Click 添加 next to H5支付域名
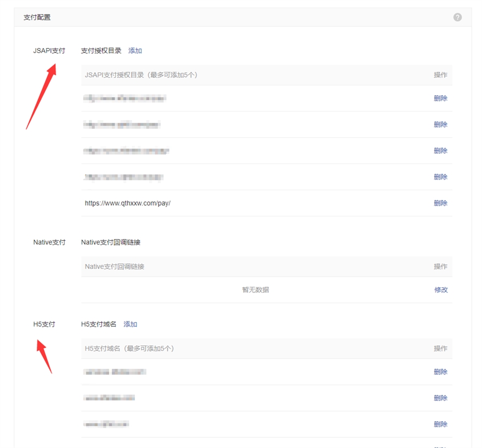 (x=130, y=324)
